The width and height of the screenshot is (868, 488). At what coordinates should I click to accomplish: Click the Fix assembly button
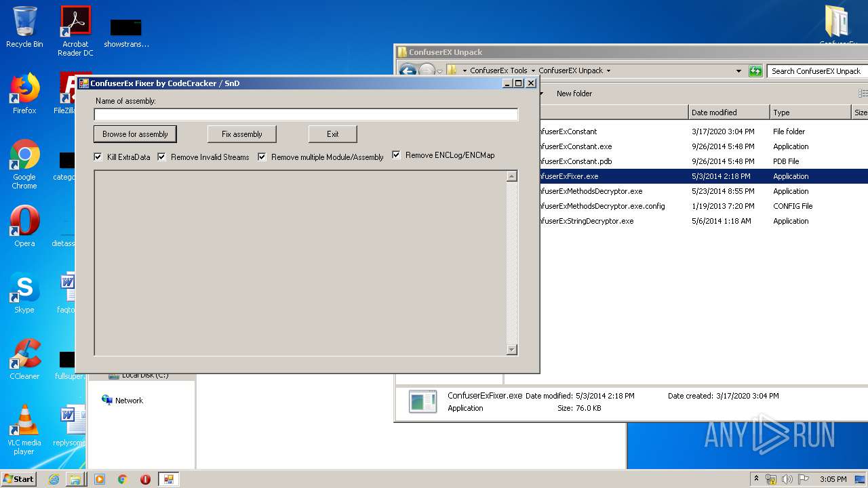click(x=241, y=134)
